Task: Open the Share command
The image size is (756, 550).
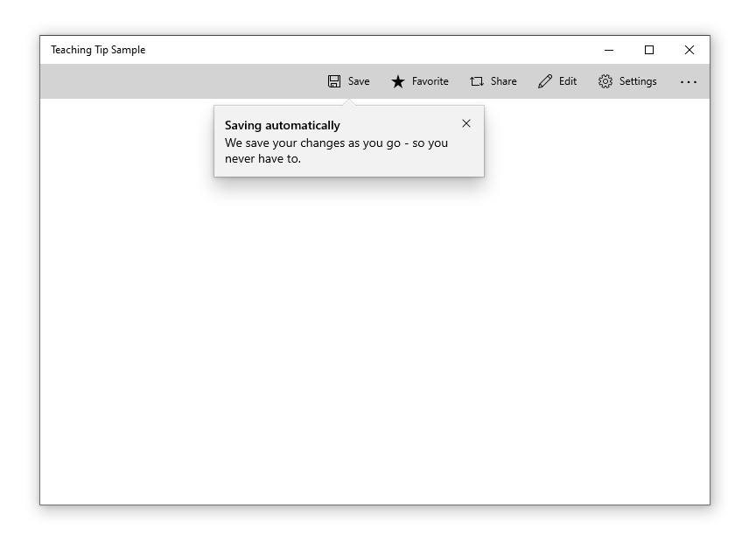Action: (x=493, y=81)
